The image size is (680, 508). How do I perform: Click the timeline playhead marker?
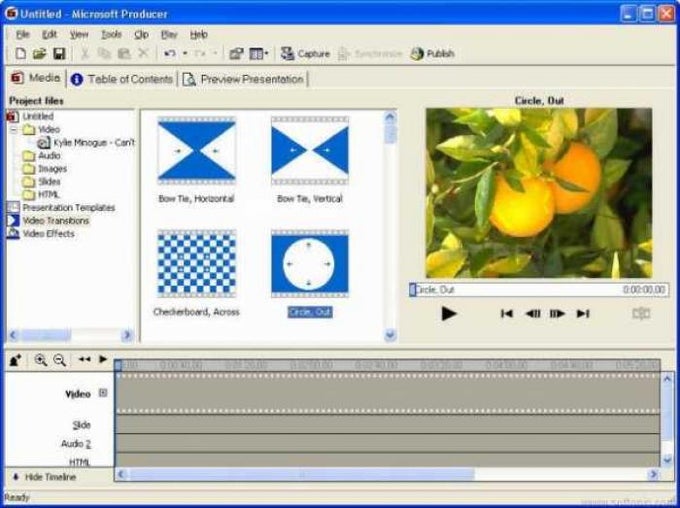pos(118,365)
